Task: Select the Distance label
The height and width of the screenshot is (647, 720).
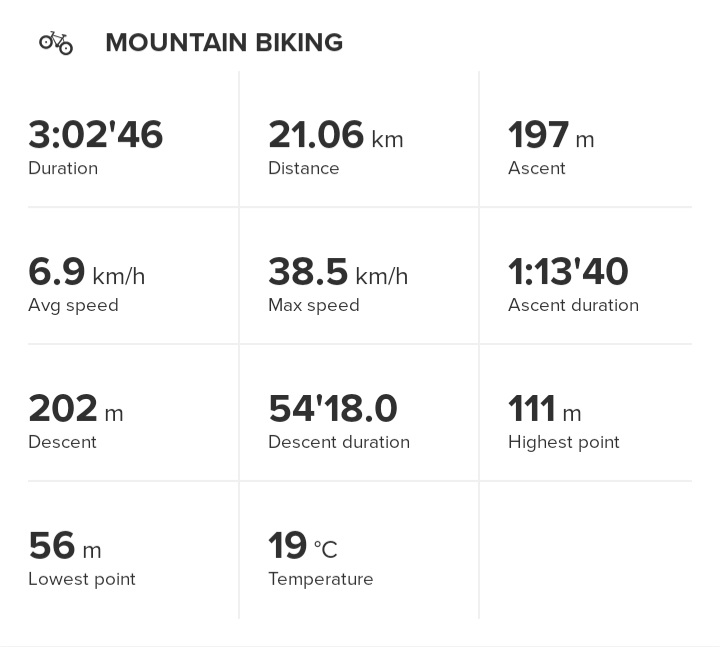Action: [304, 168]
